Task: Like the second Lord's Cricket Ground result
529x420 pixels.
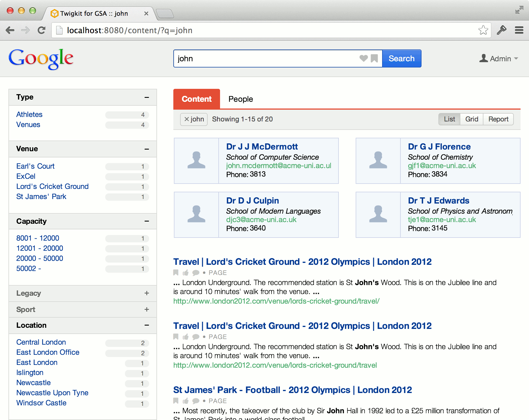Action: coord(185,337)
